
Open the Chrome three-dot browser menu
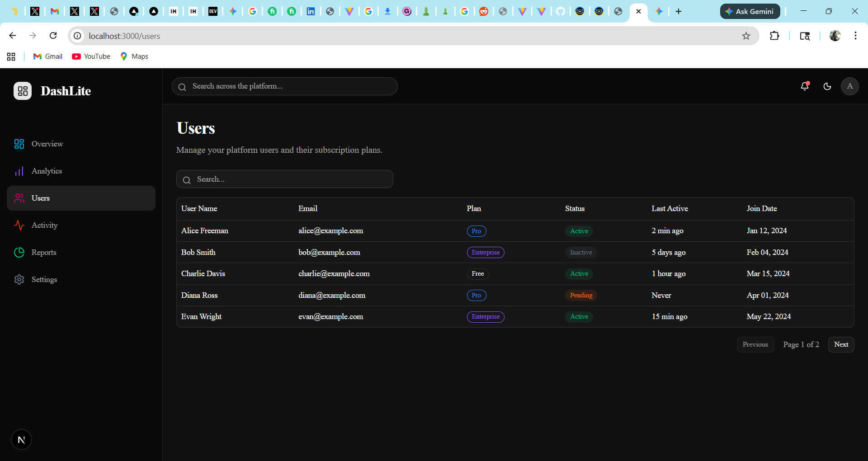[x=855, y=36]
